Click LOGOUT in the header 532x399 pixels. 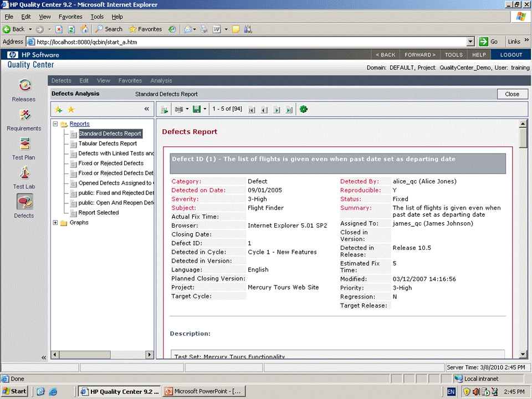(x=511, y=55)
